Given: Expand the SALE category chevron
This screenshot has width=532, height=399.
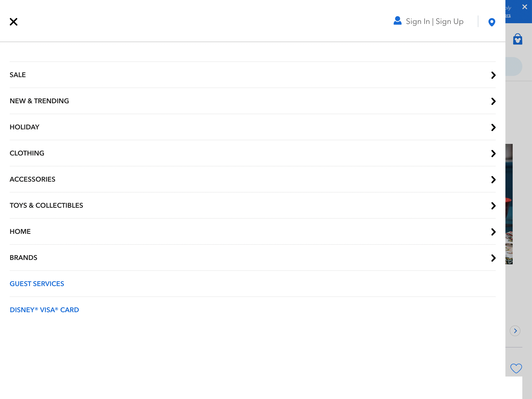Looking at the screenshot, I should pyautogui.click(x=493, y=75).
